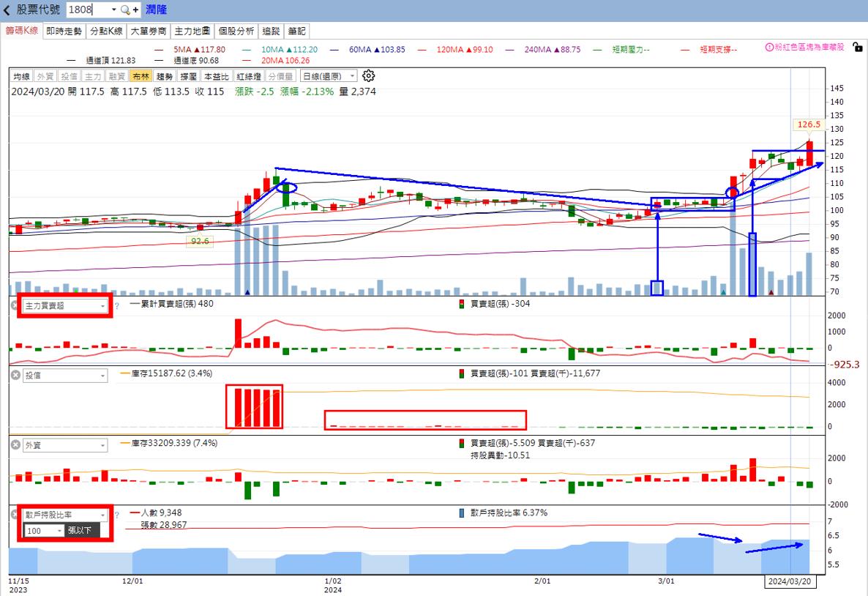Close the 投信 indicator panel
868x596 pixels.
[15, 375]
